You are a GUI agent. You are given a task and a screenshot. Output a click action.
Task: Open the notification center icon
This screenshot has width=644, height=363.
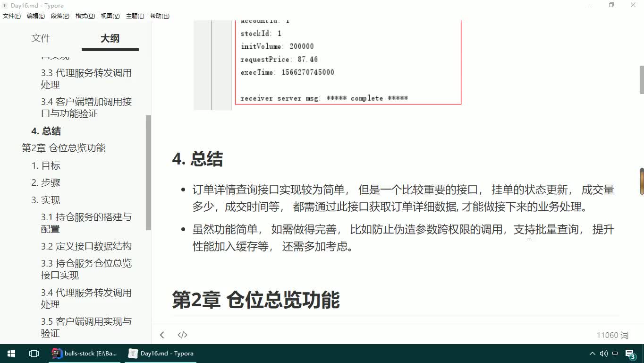(x=630, y=354)
